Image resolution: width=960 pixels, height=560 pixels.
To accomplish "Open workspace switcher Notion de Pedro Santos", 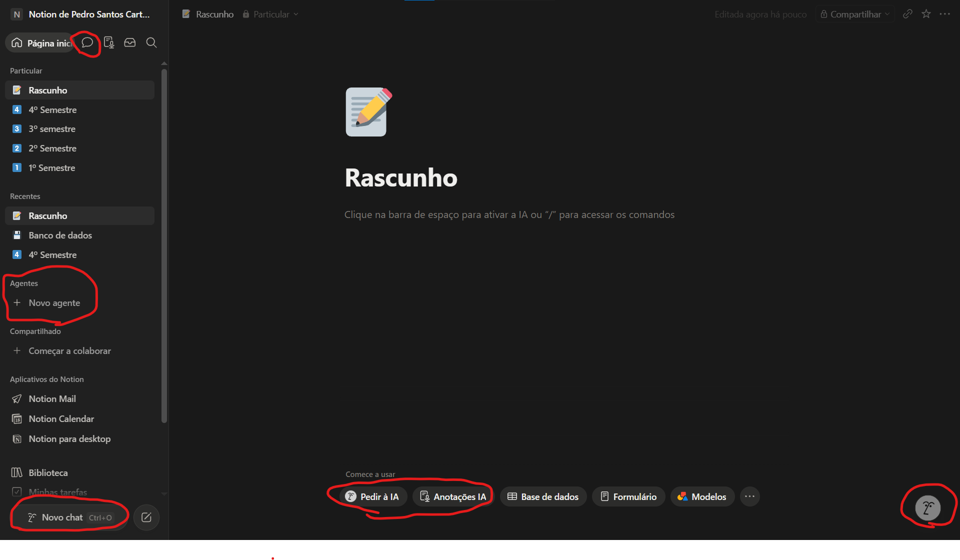I will 80,14.
